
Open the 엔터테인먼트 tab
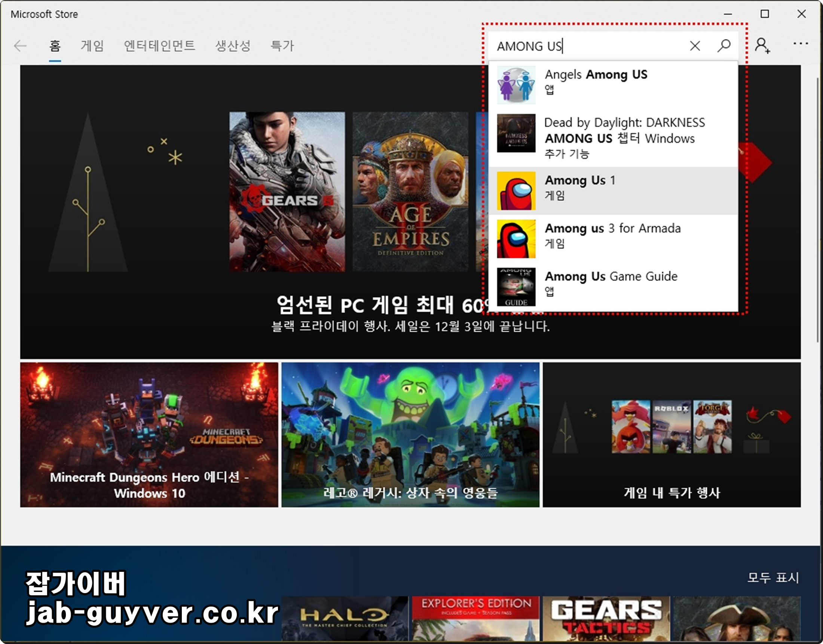pyautogui.click(x=159, y=46)
